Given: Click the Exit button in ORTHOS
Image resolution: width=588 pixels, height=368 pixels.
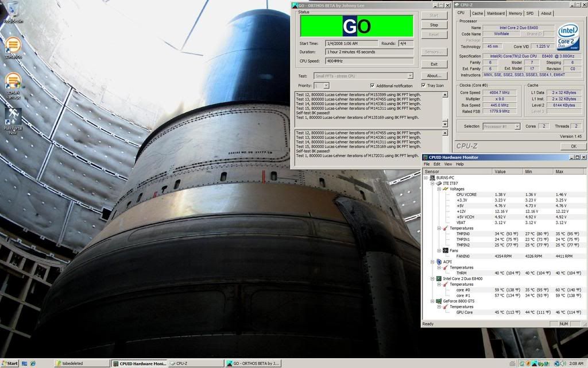Looking at the screenshot, I should coord(434,64).
